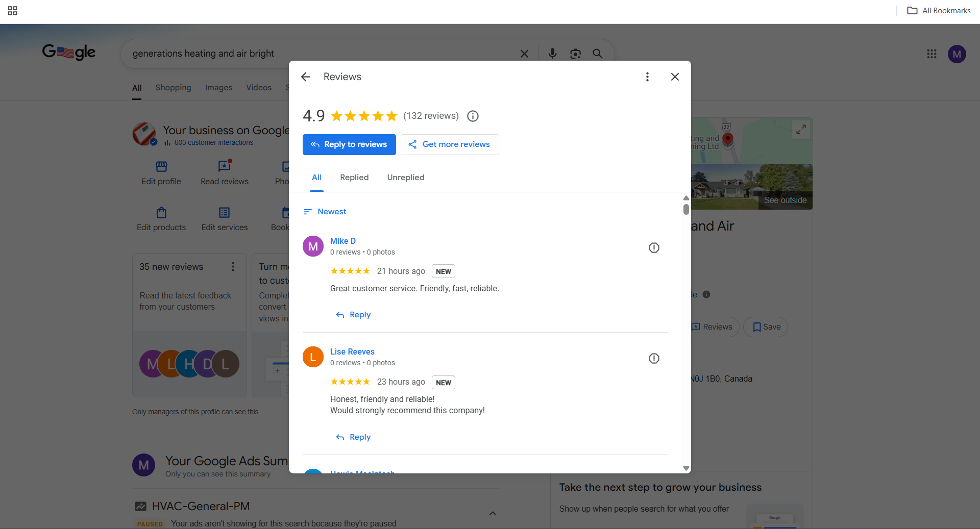980x529 pixels.
Task: Click the HVAC-General-PM campaign name
Action: 201,506
